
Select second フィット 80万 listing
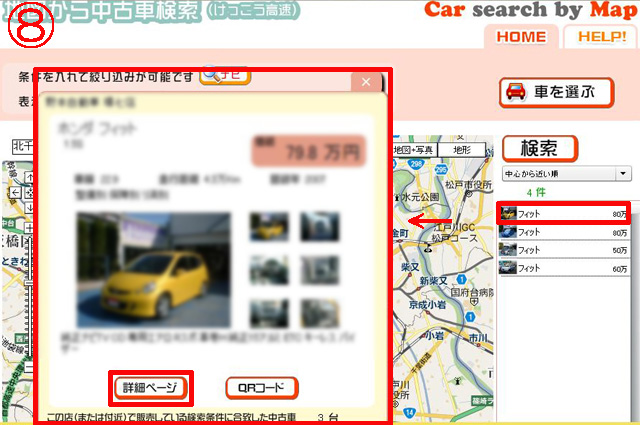click(x=566, y=232)
